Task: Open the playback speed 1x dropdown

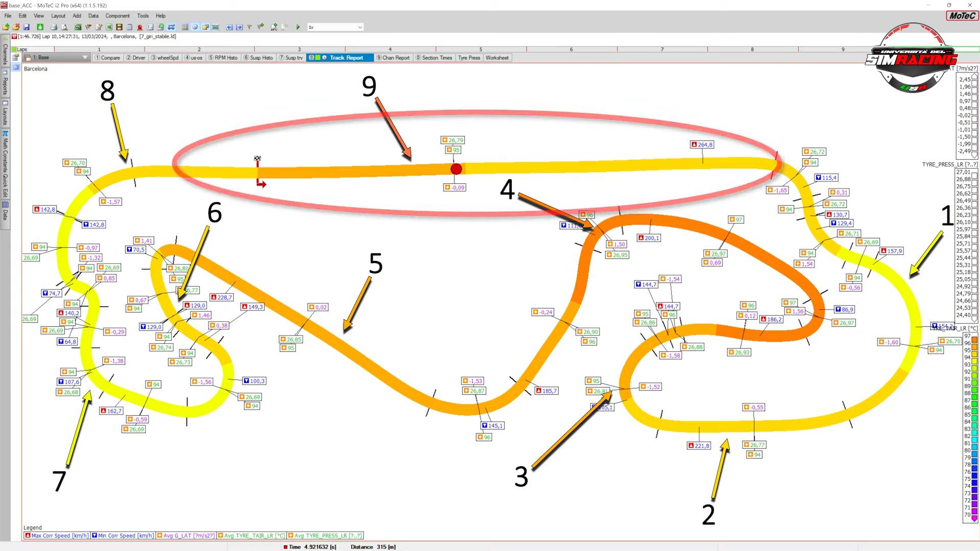Action: tap(360, 27)
